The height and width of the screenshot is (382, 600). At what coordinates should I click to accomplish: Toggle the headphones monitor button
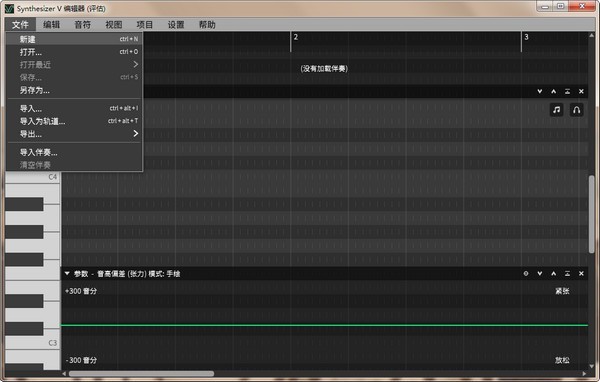click(x=577, y=110)
